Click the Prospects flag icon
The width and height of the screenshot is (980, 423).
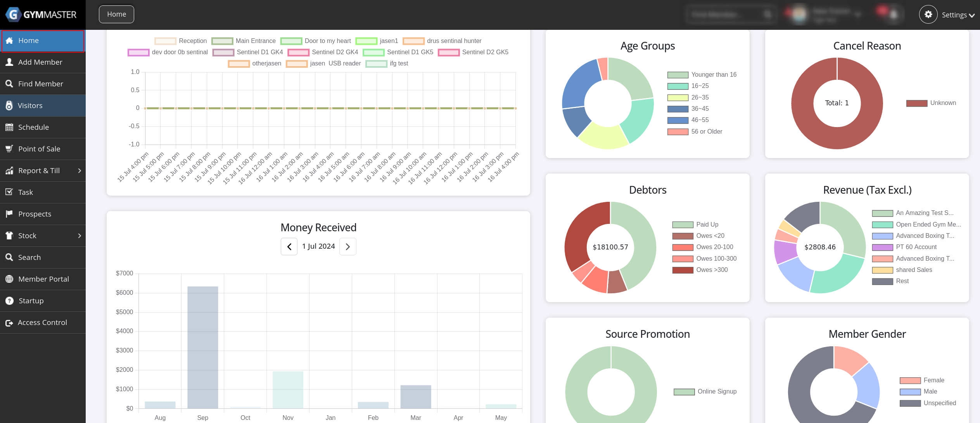[9, 214]
